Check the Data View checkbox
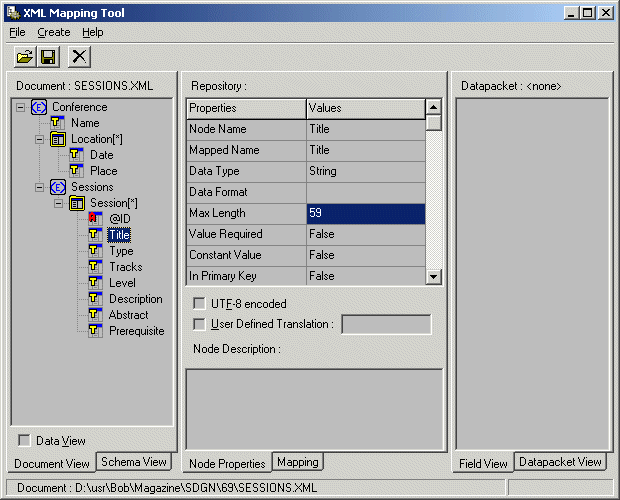 click(24, 440)
